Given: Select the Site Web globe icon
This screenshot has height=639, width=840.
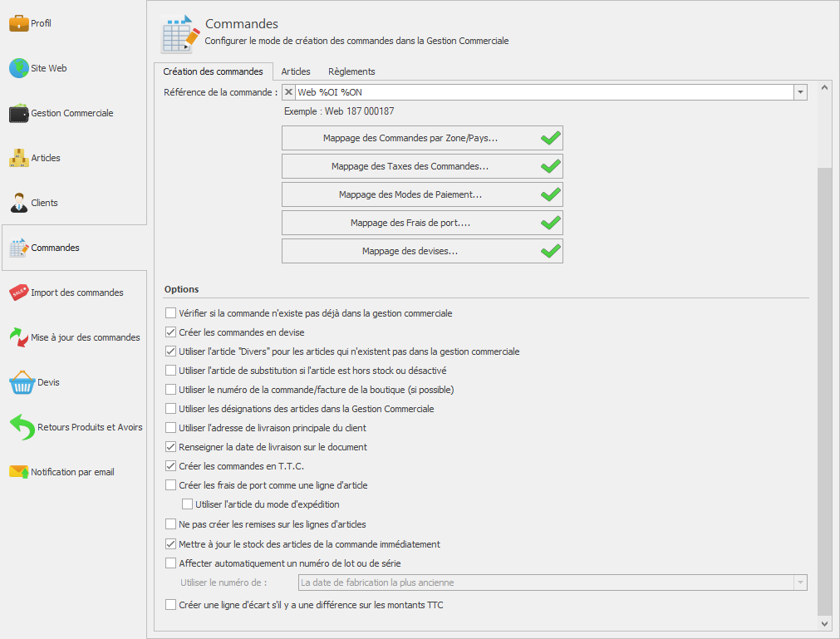Looking at the screenshot, I should 19,68.
